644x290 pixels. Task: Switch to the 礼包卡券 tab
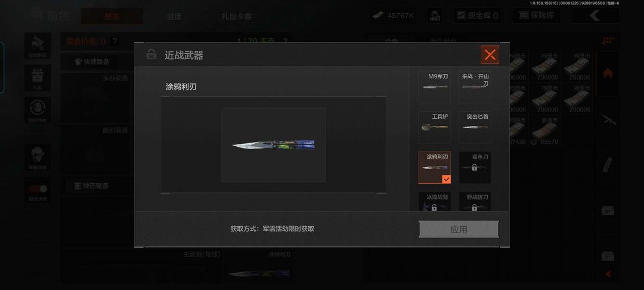pos(237,17)
